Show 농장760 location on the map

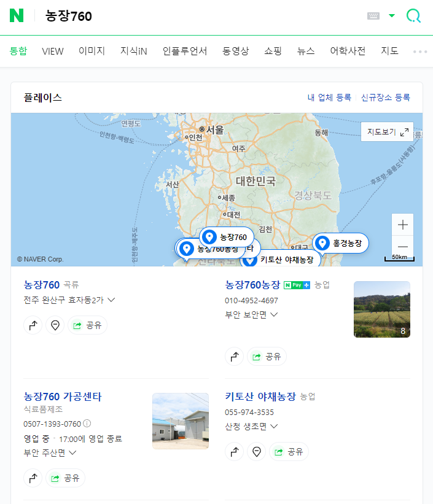click(x=55, y=325)
